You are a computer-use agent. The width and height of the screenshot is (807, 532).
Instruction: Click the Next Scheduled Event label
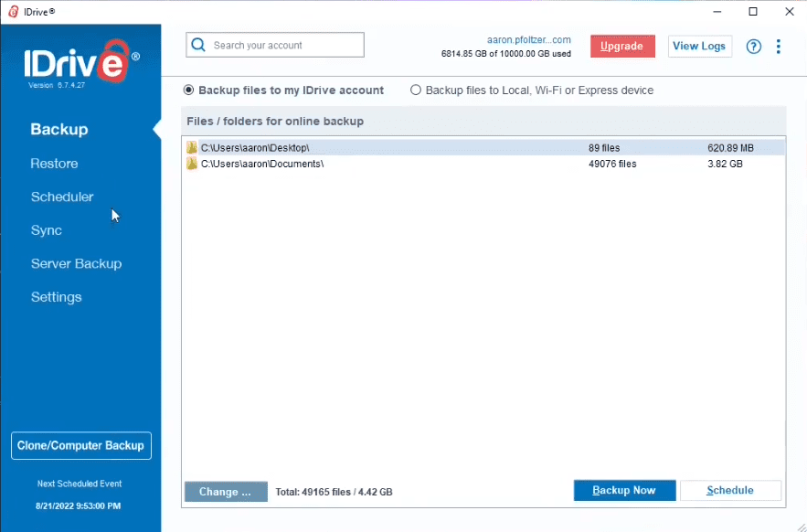(80, 484)
